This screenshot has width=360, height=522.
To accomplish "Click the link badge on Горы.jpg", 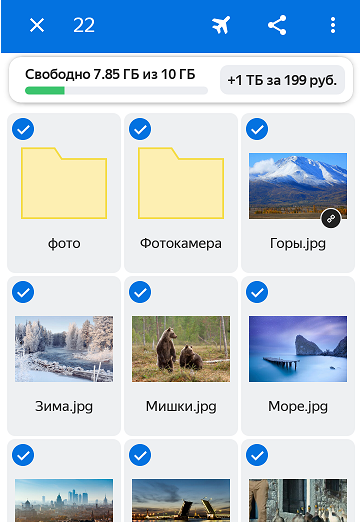I will [x=331, y=219].
